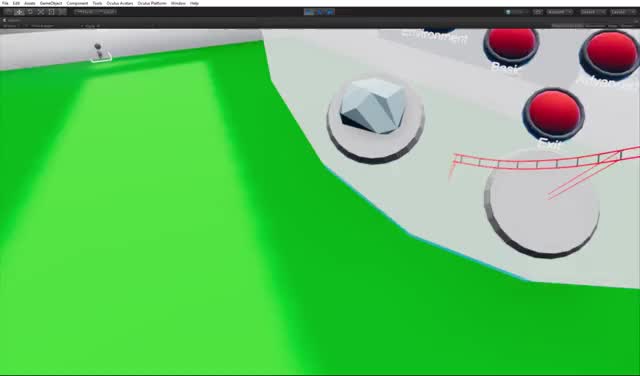The width and height of the screenshot is (640, 376).
Task: Toggle the Stats overlay
Action: (x=613, y=26)
